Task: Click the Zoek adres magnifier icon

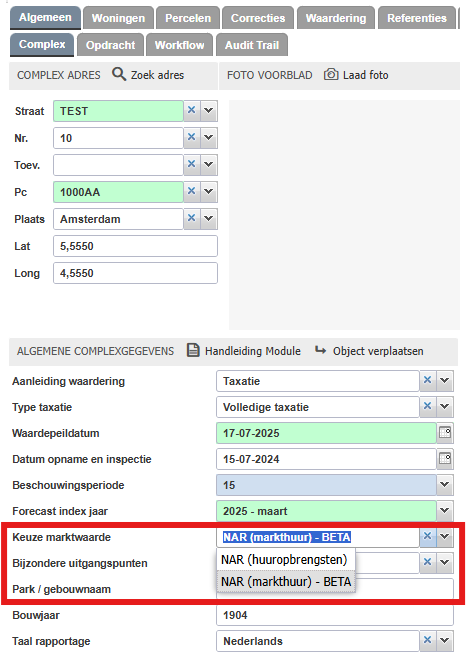Action: pyautogui.click(x=119, y=75)
